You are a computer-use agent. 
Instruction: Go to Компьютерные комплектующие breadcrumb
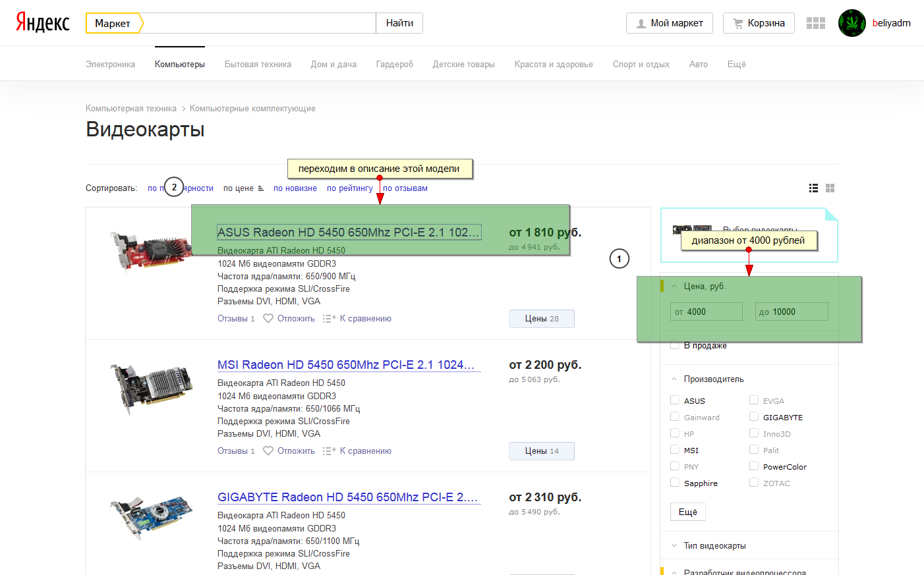252,109
